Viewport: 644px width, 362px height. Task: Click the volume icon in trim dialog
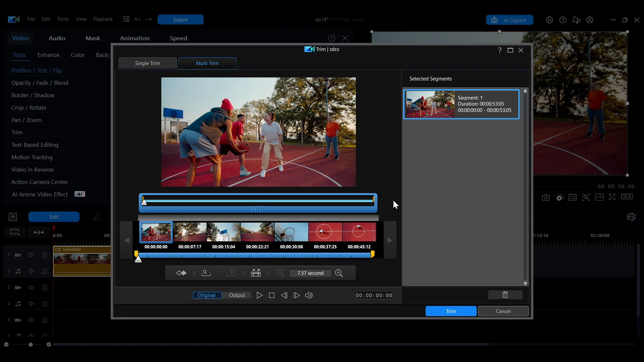pos(309,295)
